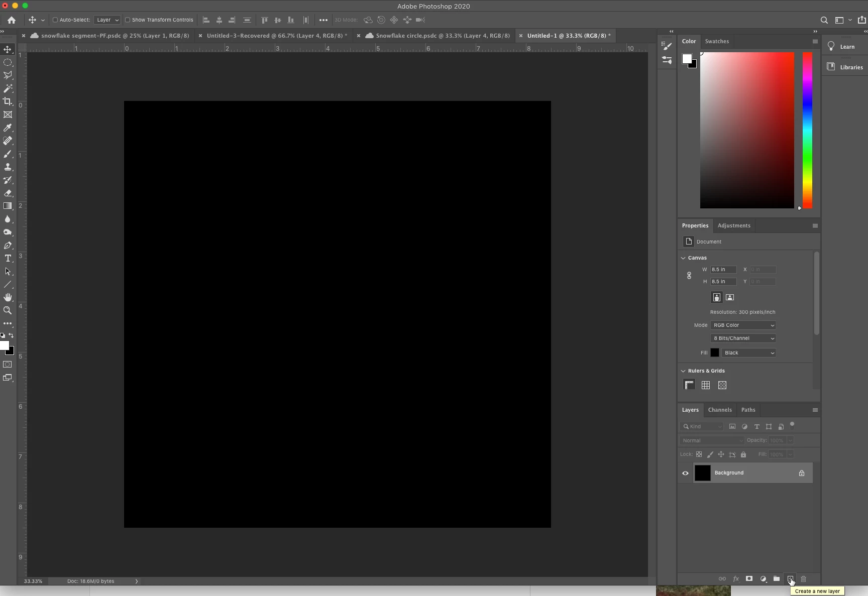
Task: Open the Layers panel options menu
Action: click(x=815, y=410)
